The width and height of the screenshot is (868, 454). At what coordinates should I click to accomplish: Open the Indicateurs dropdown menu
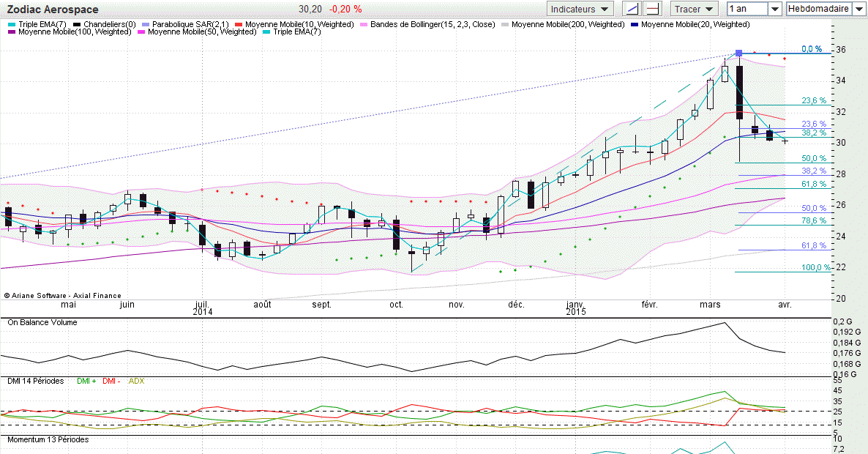[580, 9]
